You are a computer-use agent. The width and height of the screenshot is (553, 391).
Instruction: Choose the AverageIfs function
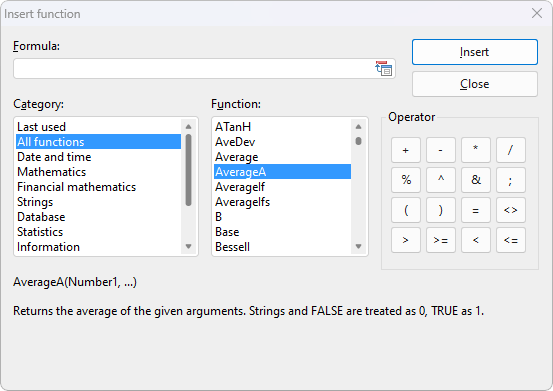coord(282,202)
